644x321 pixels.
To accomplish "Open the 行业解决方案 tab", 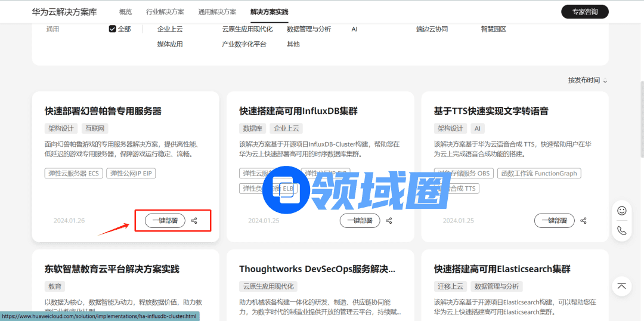I will [165, 12].
